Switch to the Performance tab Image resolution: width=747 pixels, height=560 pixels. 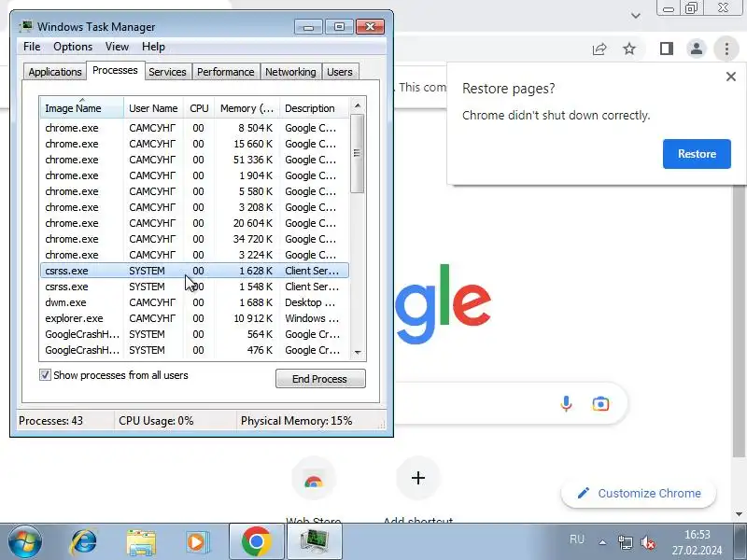point(225,72)
